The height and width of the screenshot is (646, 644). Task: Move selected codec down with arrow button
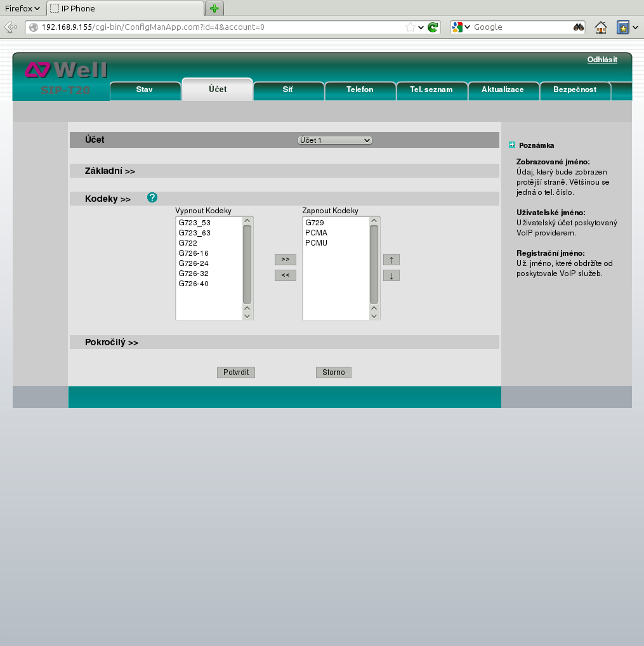[x=391, y=275]
